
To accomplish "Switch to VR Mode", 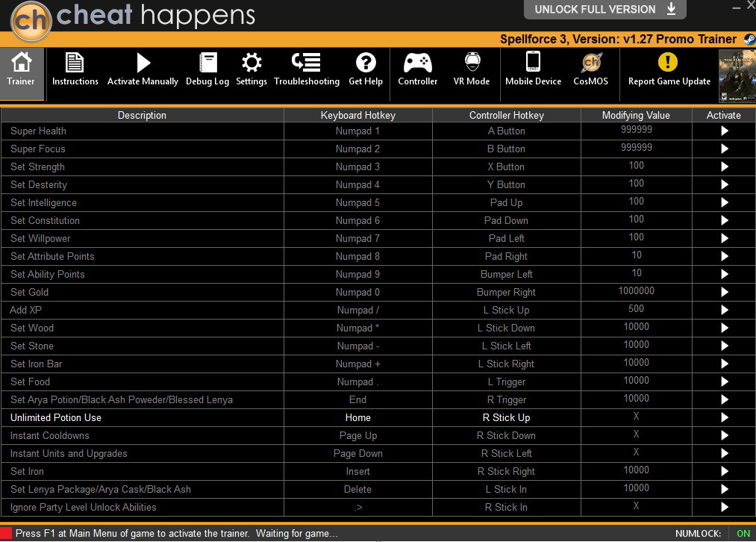I will coord(472,69).
